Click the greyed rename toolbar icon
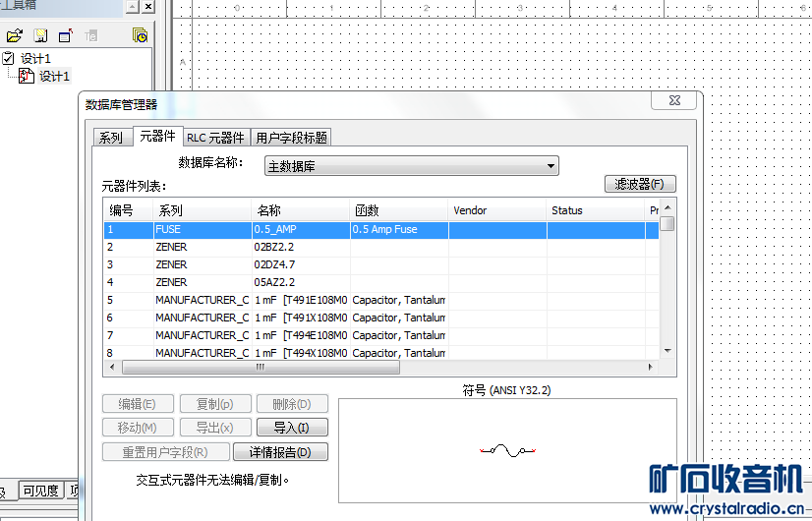The width and height of the screenshot is (812, 521). click(x=90, y=35)
